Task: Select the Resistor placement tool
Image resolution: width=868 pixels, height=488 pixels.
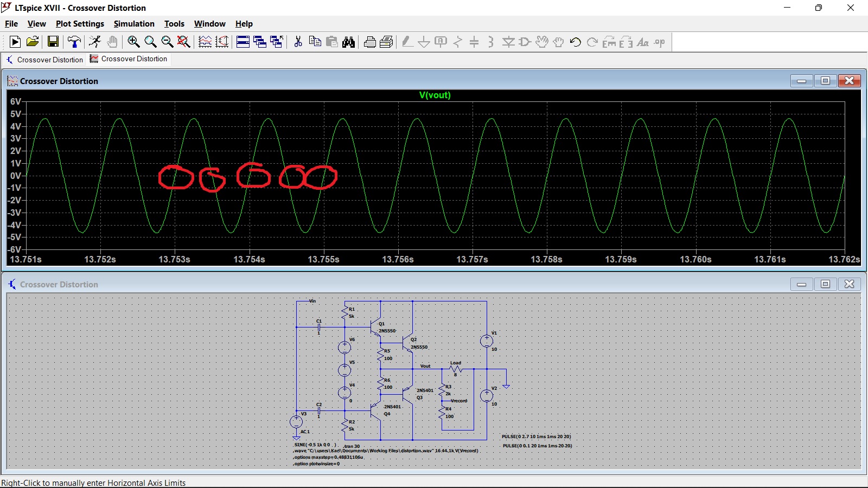Action: coord(458,42)
